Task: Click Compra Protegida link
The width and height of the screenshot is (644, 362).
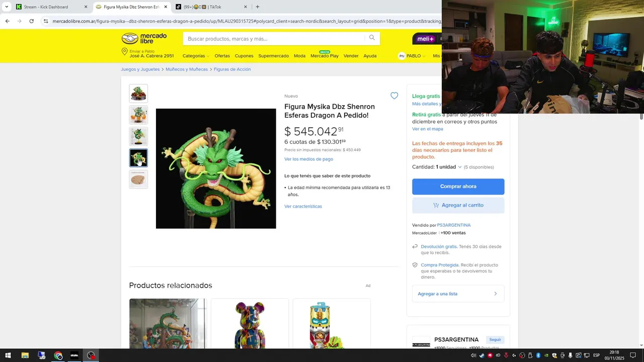Action: 440,265
